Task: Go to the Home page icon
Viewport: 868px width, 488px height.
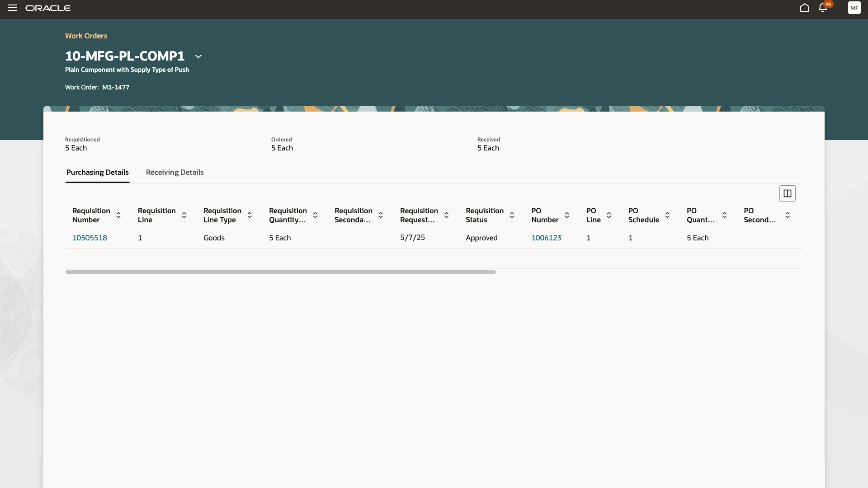Action: click(x=804, y=8)
